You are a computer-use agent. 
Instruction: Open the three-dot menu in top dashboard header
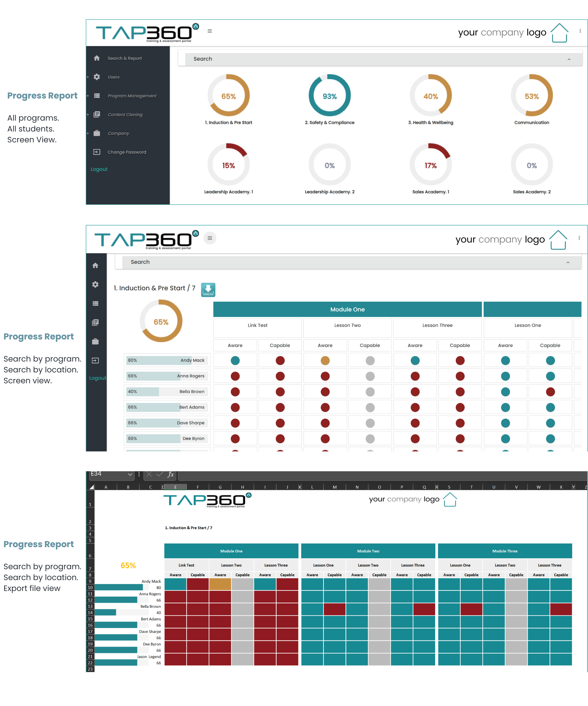(x=580, y=31)
